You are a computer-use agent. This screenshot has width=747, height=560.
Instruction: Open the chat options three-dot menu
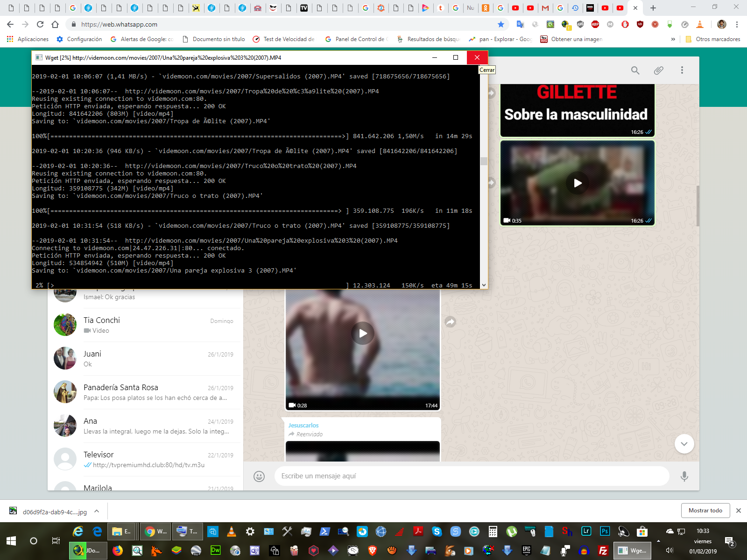tap(682, 70)
